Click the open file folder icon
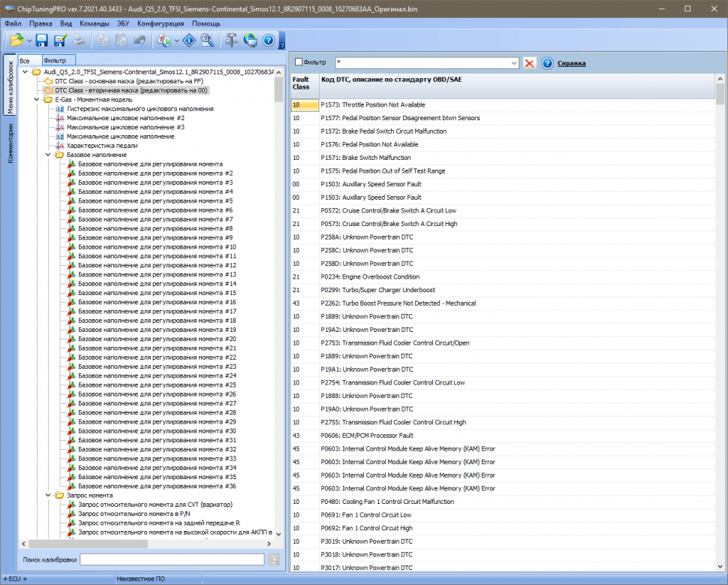The image size is (728, 585). click(x=16, y=40)
